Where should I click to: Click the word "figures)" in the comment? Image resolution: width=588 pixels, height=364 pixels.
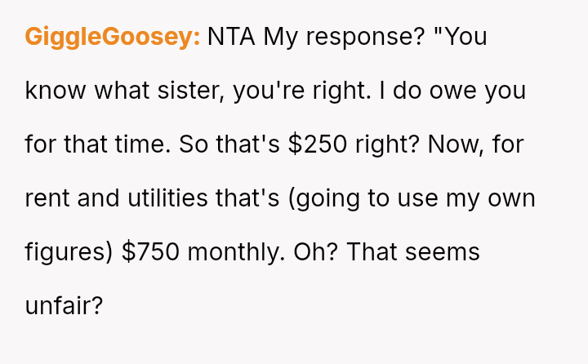(69, 252)
